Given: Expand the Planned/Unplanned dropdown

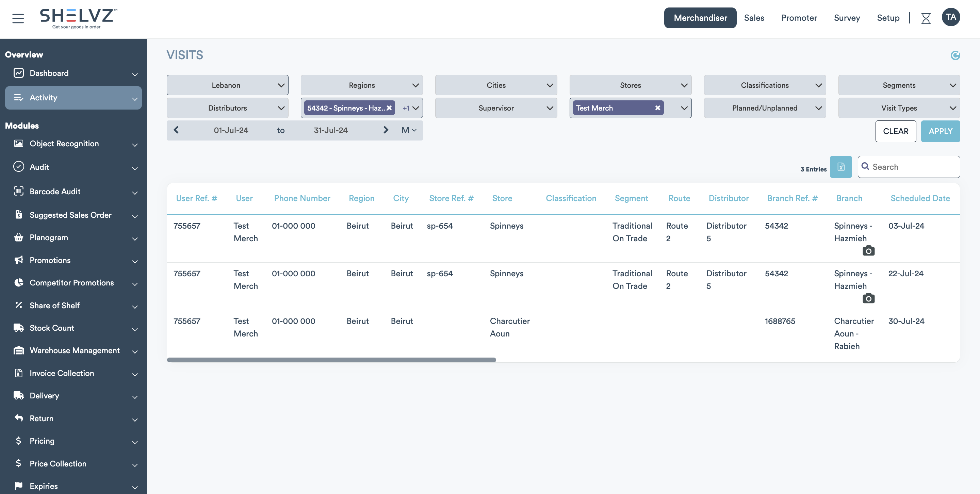Looking at the screenshot, I should pos(764,108).
